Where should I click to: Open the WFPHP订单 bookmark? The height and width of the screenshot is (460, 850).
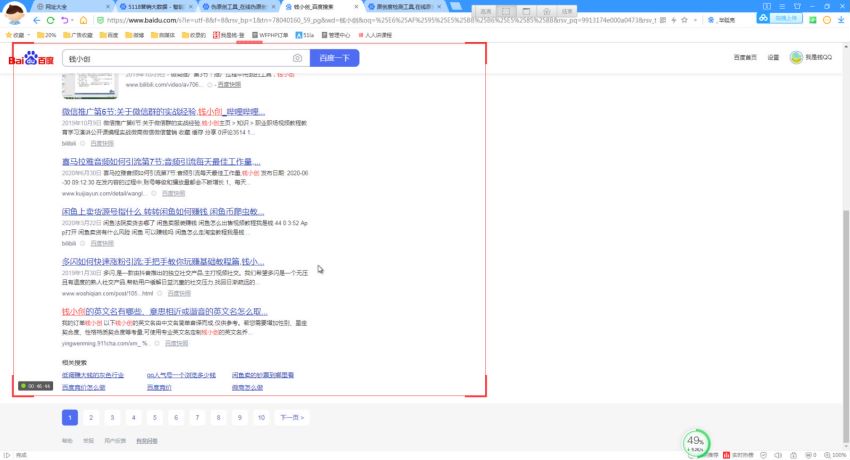coord(269,35)
